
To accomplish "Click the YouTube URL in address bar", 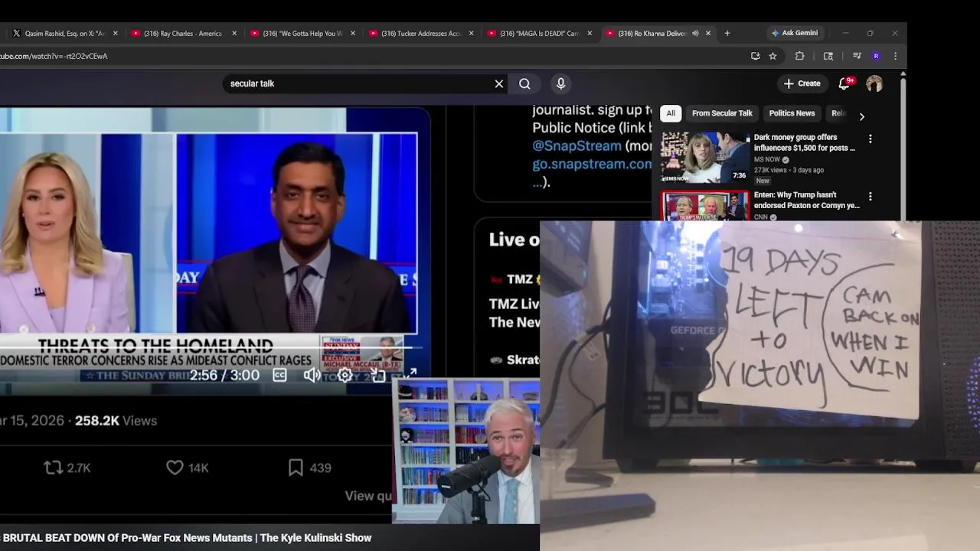I will tap(54, 56).
